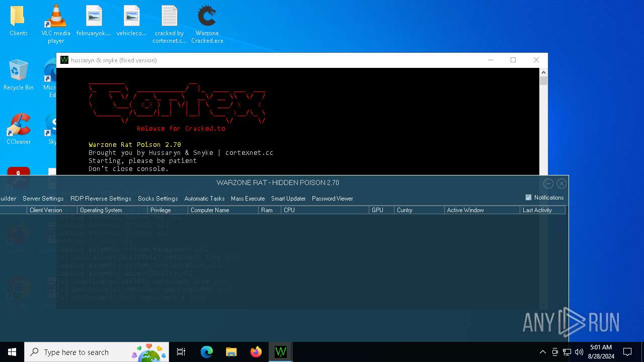Open the RDP Reverse Settings menu

coord(101,199)
